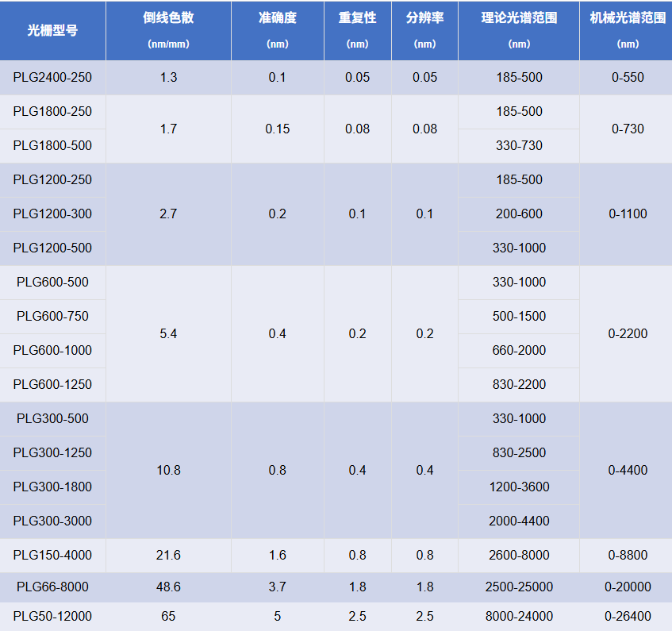Click the PLG1800-500 model cell
The image size is (672, 631).
pyautogui.click(x=52, y=146)
